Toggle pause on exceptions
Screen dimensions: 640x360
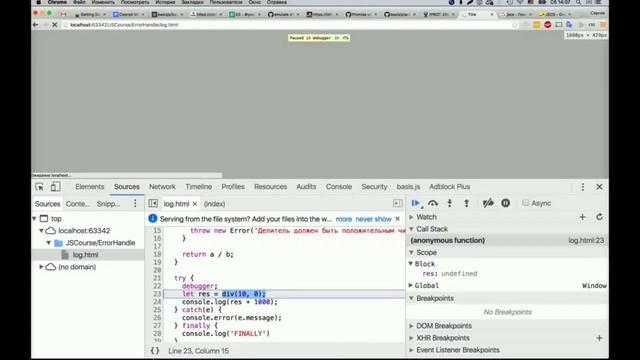pyautogui.click(x=505, y=203)
